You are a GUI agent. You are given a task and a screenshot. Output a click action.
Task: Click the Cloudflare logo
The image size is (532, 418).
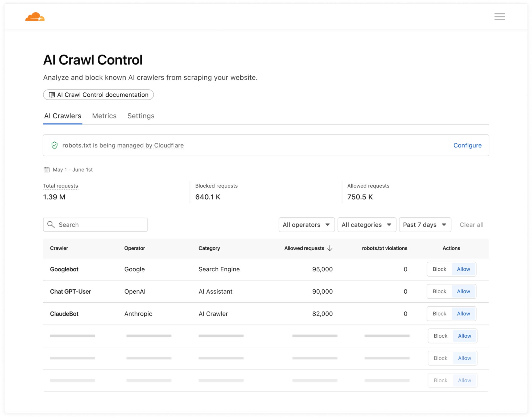[35, 17]
